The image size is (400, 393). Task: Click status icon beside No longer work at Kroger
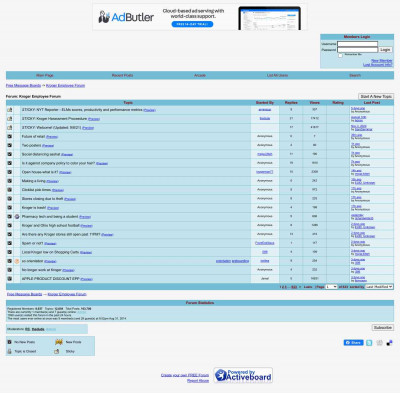(9, 270)
